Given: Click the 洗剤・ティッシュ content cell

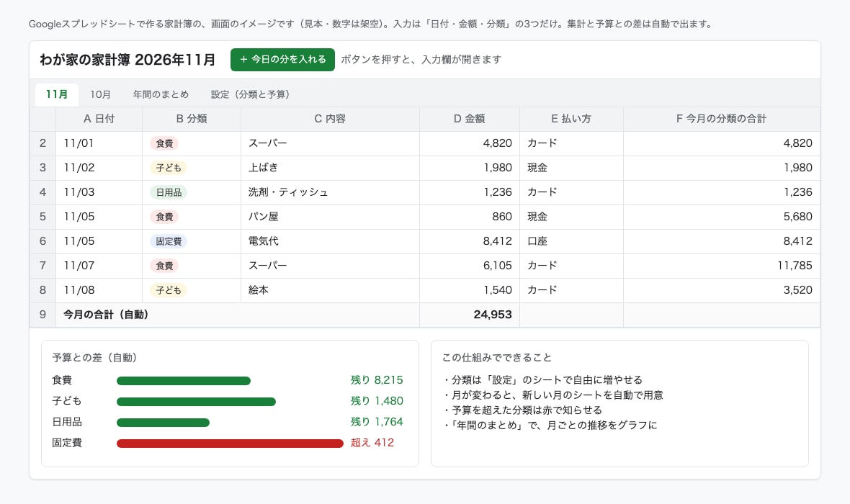Looking at the screenshot, I should (330, 192).
